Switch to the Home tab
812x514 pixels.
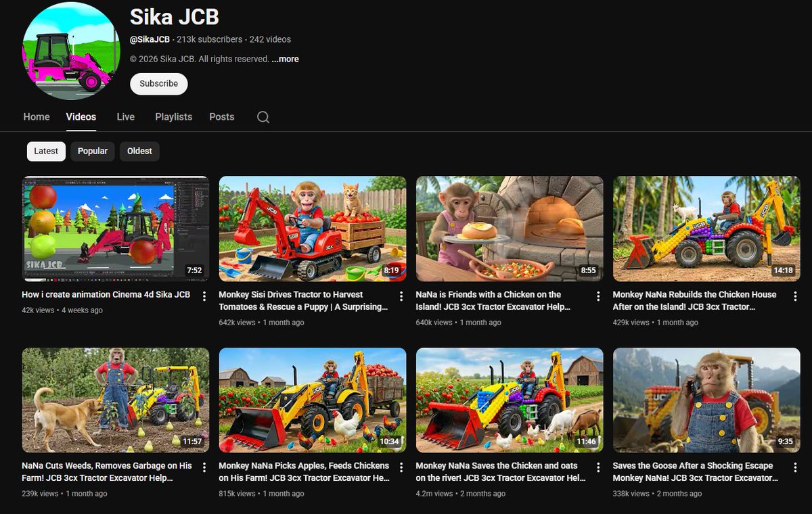point(37,117)
